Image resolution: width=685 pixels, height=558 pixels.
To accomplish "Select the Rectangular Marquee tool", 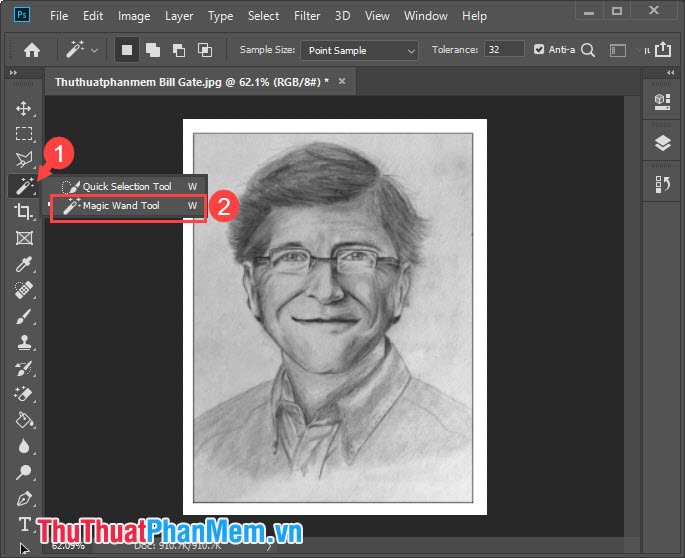I will (x=24, y=133).
